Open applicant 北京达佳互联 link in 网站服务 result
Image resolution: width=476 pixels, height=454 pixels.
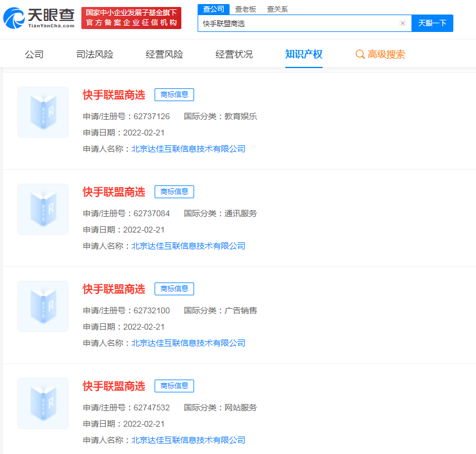pos(188,440)
